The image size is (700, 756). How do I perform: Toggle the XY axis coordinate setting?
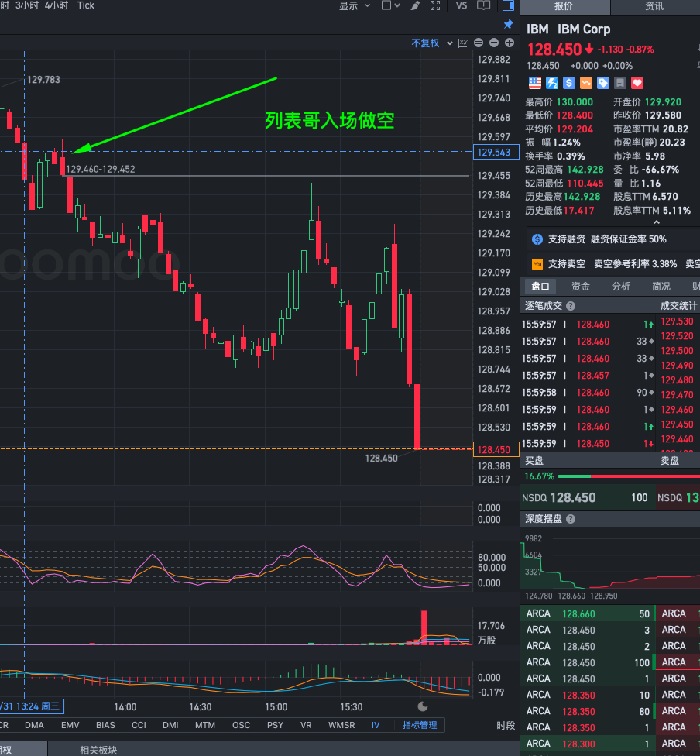point(463,43)
